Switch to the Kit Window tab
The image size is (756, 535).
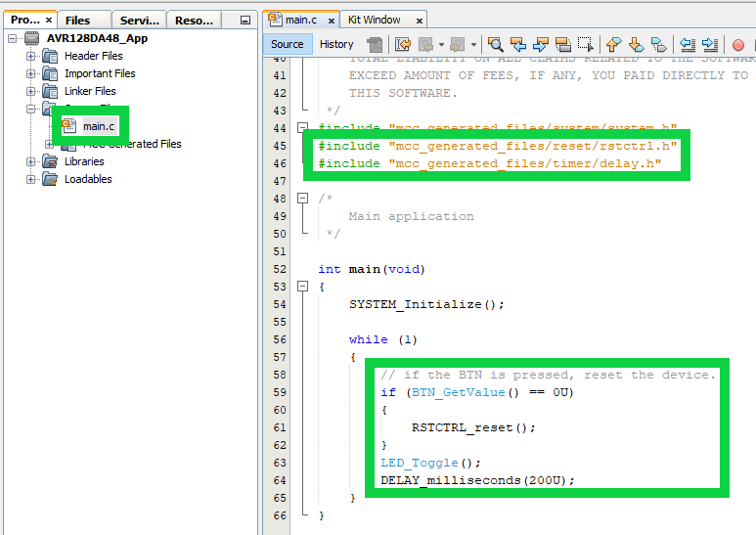point(374,20)
